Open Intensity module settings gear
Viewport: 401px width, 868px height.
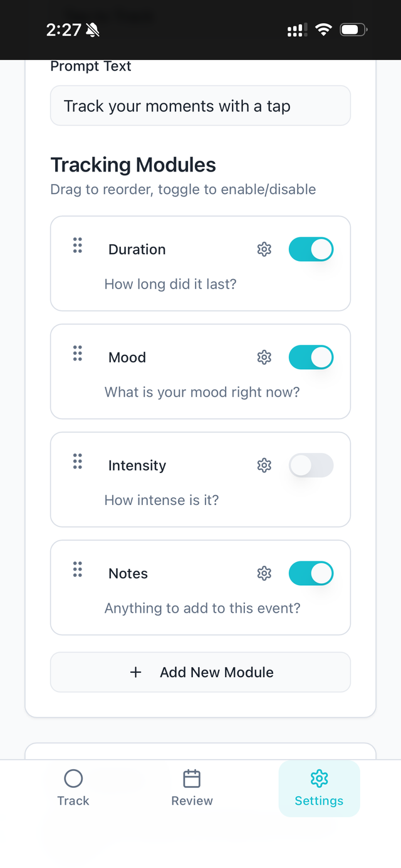click(x=264, y=466)
